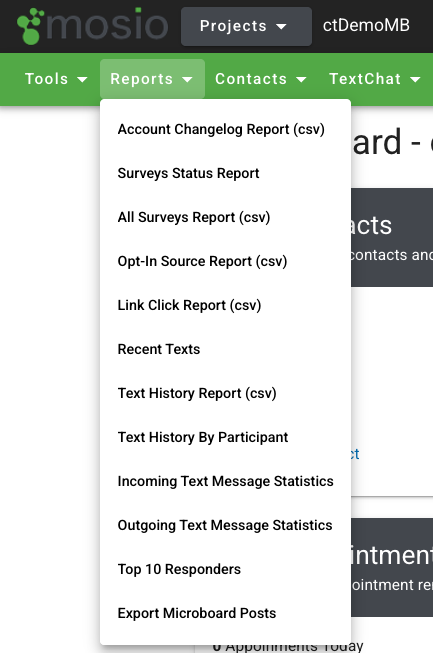
Task: Go to Recent Texts
Action: click(225, 349)
